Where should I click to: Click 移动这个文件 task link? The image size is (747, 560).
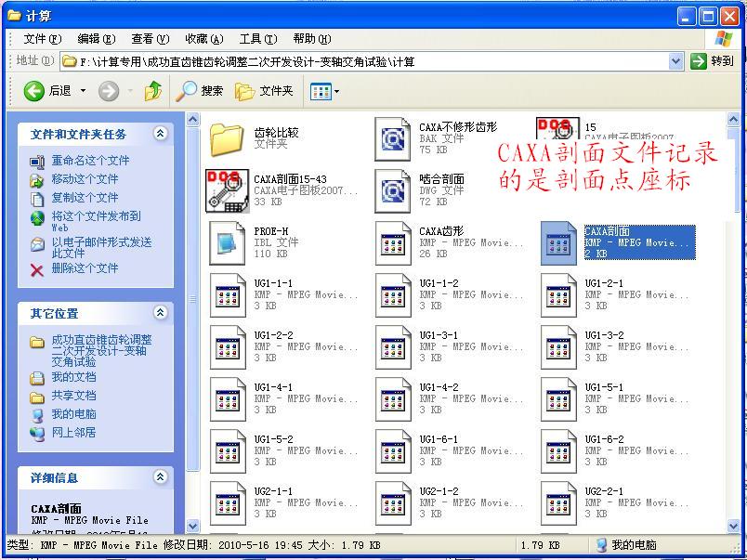click(85, 179)
